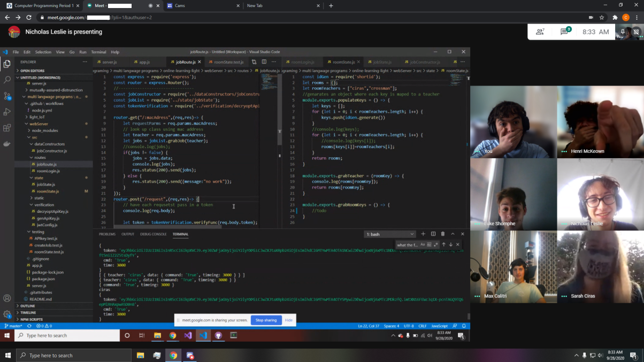Open the Meet chat messages icon
The width and height of the screenshot is (644, 362).
564,32
